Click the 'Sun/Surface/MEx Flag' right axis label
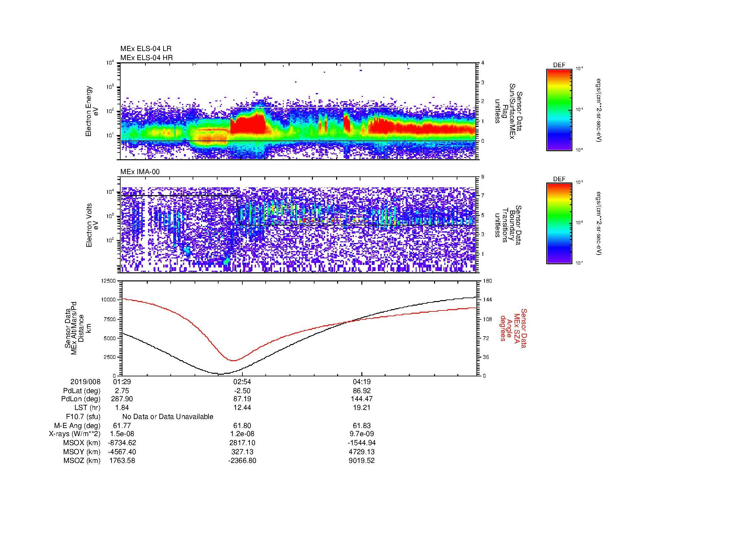Screen dimensions: 756x534 click(508, 111)
